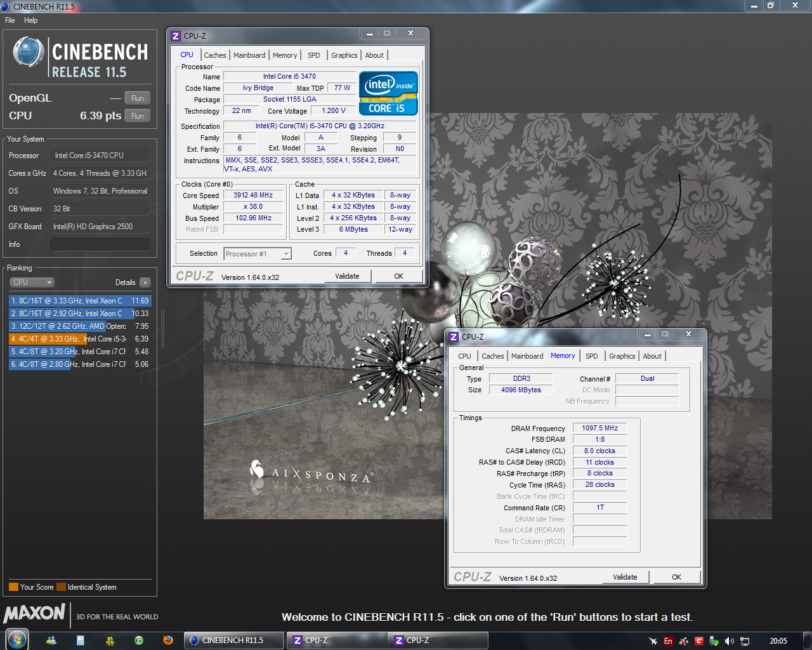Click the yellow icon pinned in the taskbar
Viewport: 812px width, 650px height.
click(x=110, y=640)
